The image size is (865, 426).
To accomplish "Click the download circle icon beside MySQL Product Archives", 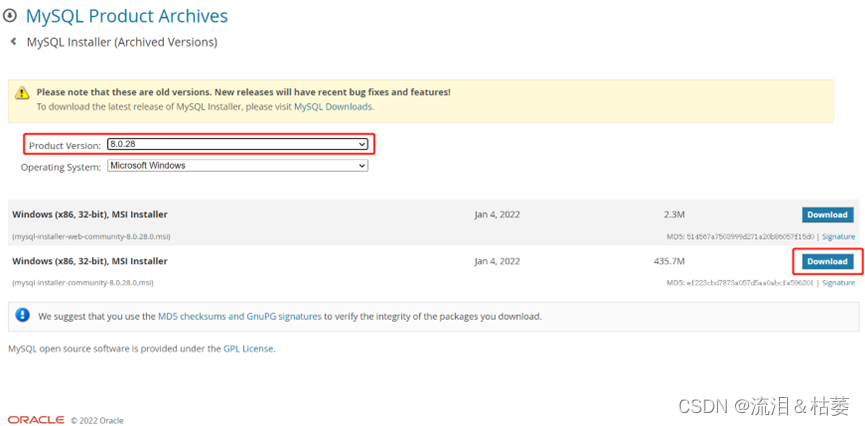I will (10, 16).
